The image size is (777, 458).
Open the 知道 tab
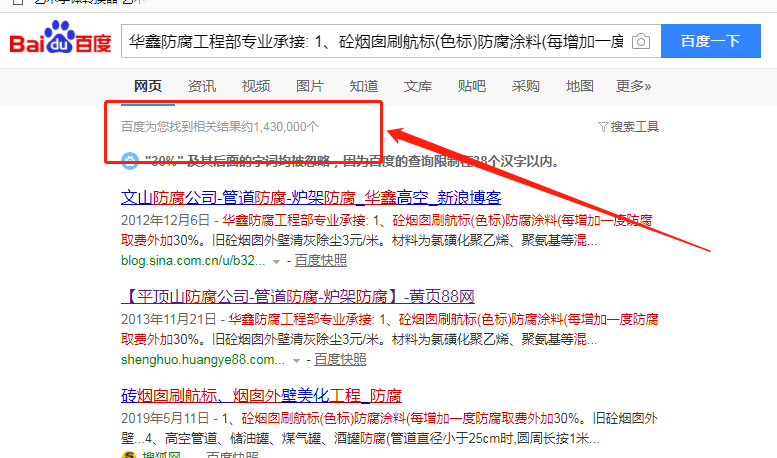pos(364,86)
